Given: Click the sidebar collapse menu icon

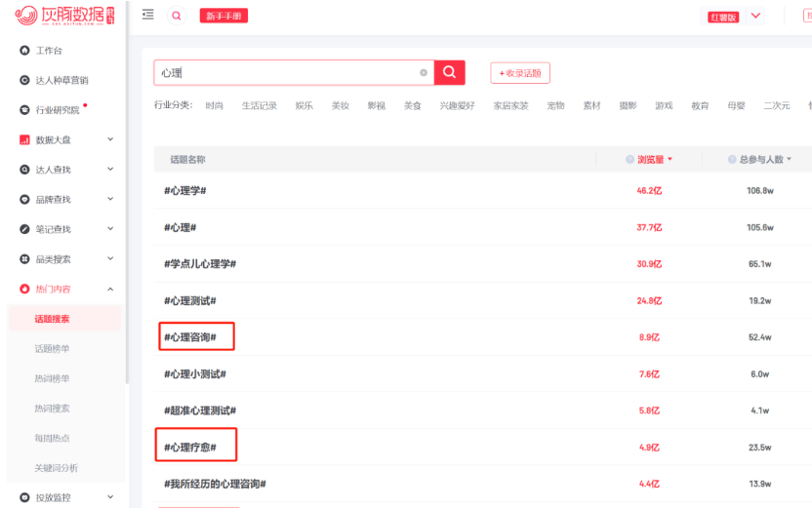Looking at the screenshot, I should click(148, 15).
